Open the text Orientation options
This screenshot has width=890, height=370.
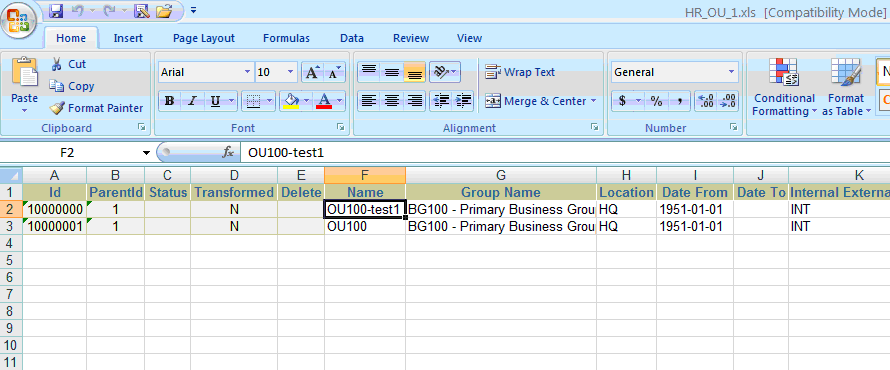445,72
